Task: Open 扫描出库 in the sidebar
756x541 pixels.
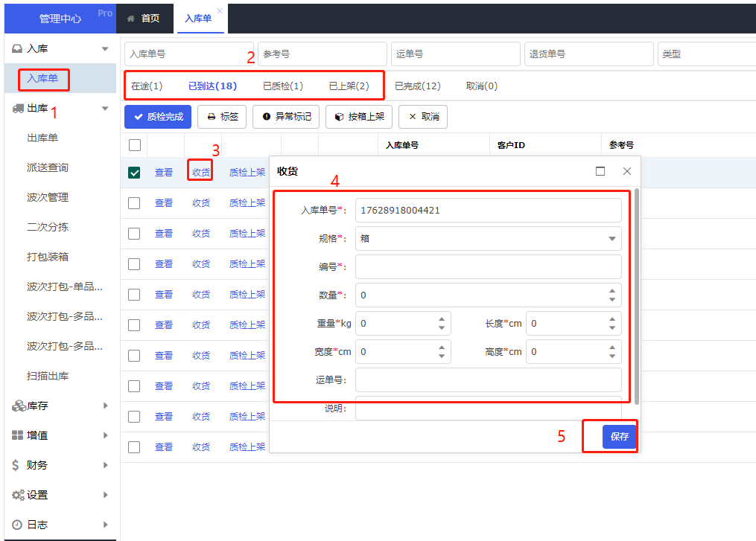Action: coord(48,376)
